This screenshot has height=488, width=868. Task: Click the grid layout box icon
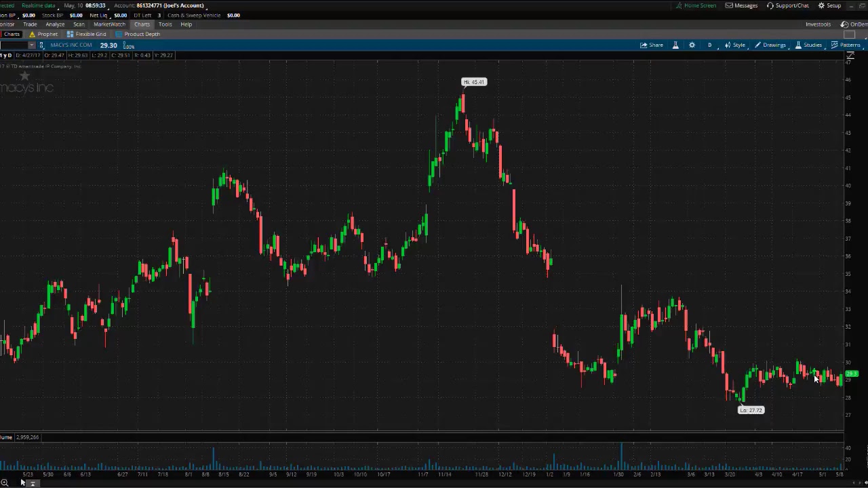pyautogui.click(x=850, y=35)
